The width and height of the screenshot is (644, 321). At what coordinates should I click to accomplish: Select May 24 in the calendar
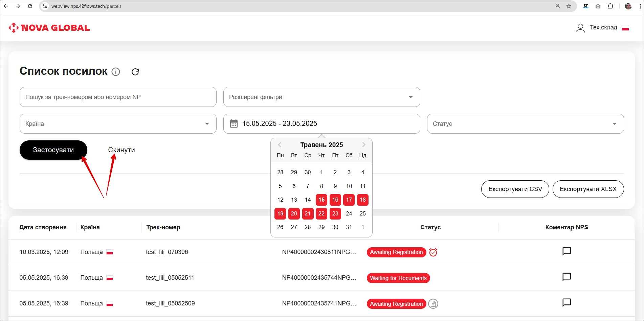tap(349, 213)
